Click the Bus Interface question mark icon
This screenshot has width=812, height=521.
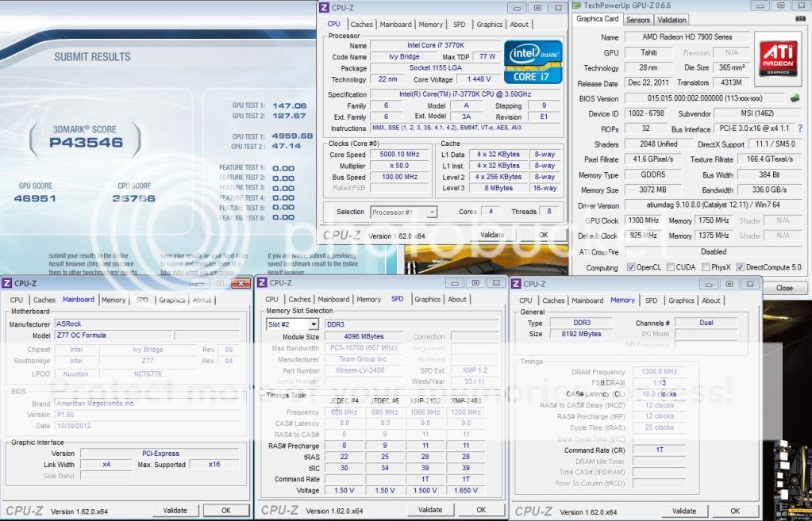point(799,128)
